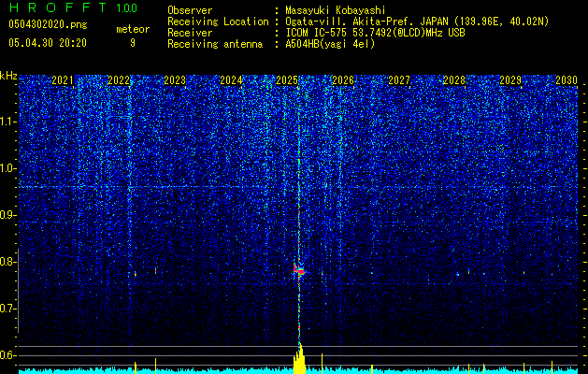Click the "kHz" axis unit label
The width and height of the screenshot is (588, 374).
[x=8, y=76]
